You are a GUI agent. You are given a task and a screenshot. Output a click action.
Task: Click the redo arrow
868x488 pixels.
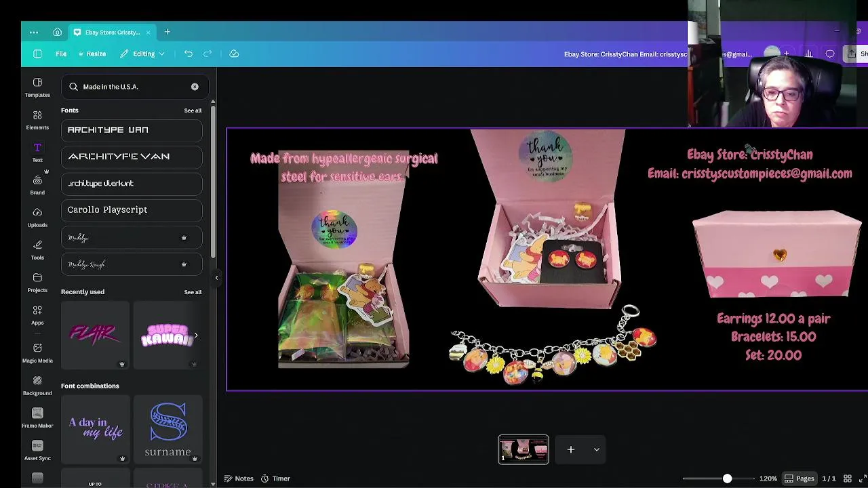208,54
